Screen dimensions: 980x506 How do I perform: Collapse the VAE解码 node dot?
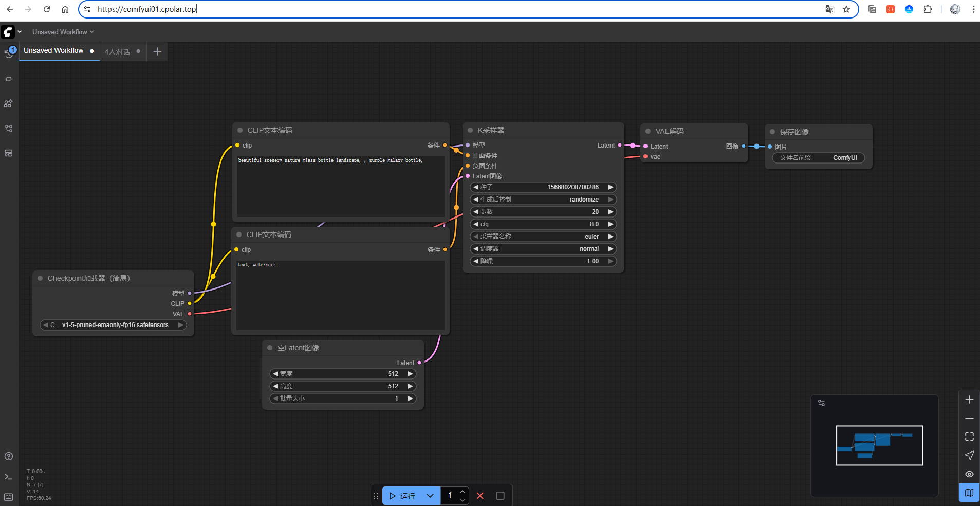pos(648,131)
